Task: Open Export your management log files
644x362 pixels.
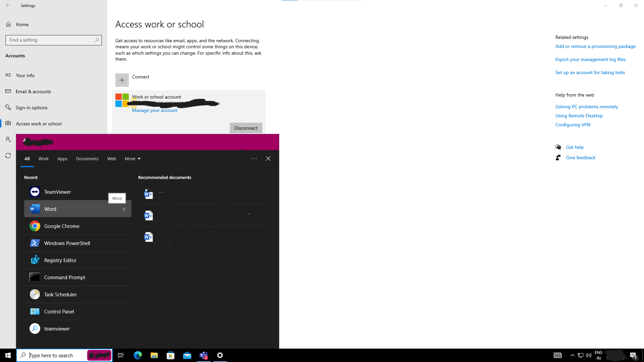Action: tap(590, 59)
